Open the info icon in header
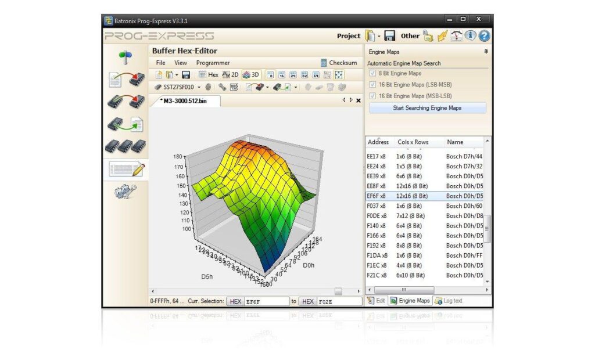 click(x=471, y=35)
